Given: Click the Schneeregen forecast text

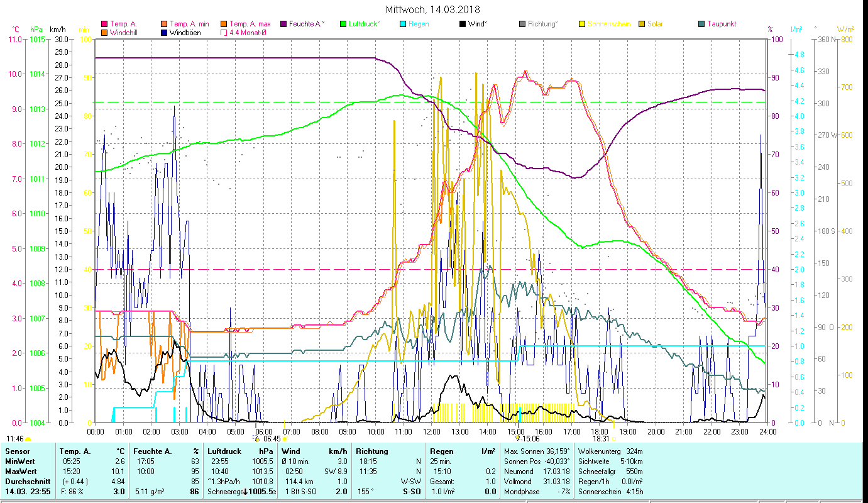Looking at the screenshot, I should [224, 492].
